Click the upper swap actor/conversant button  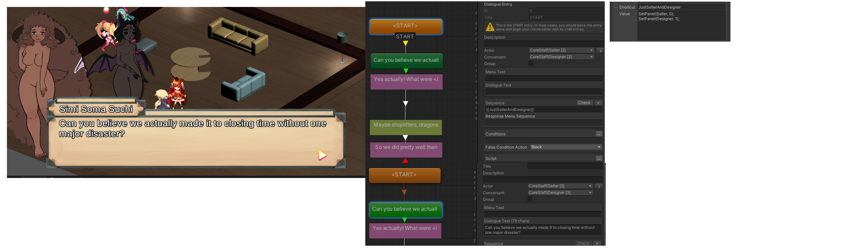click(x=600, y=51)
